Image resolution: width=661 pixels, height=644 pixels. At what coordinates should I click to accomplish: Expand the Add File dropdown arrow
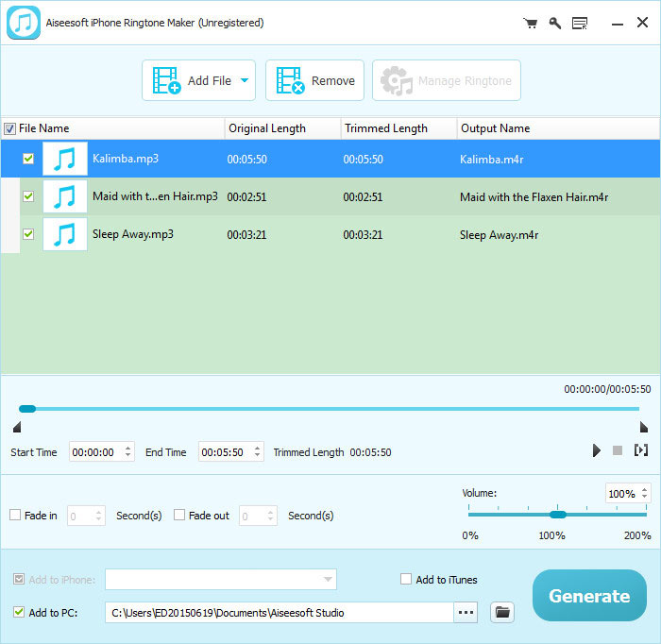245,80
